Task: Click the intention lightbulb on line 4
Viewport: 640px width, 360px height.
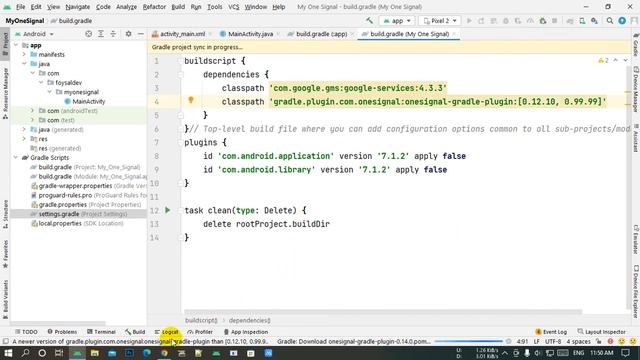Action: [191, 100]
